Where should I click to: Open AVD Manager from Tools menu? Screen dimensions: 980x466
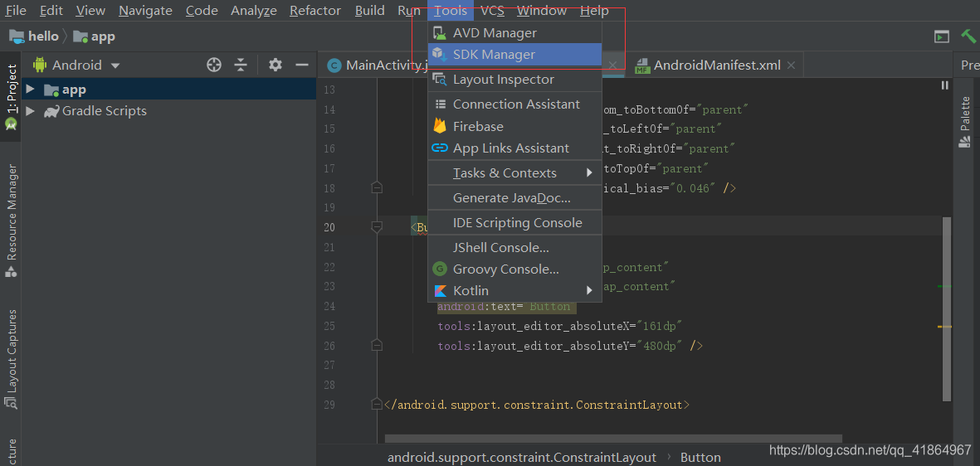514,32
